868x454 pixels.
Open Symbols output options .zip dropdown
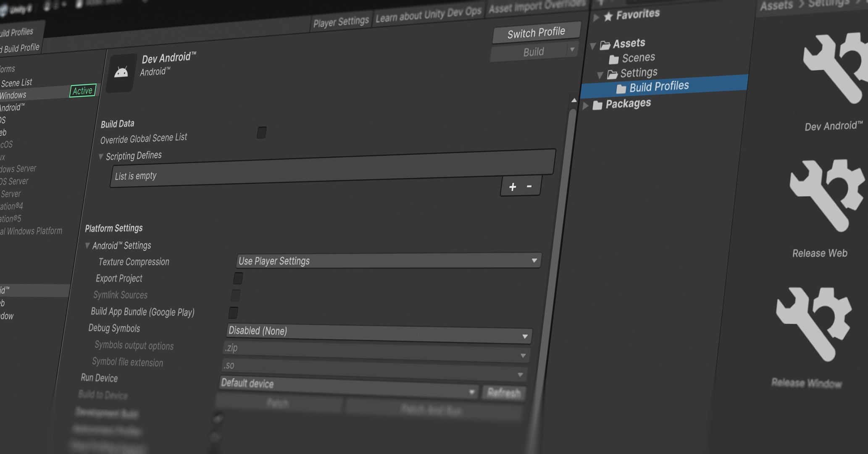point(376,351)
